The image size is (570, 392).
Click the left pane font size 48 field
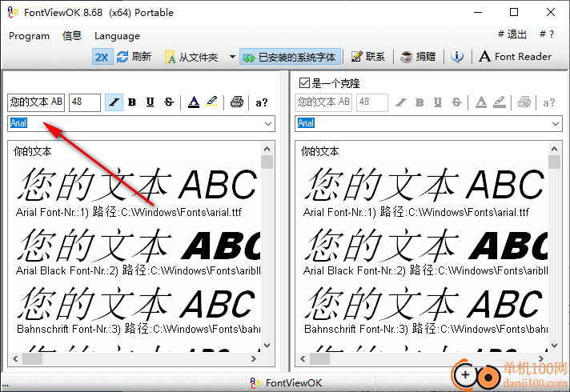tap(85, 102)
